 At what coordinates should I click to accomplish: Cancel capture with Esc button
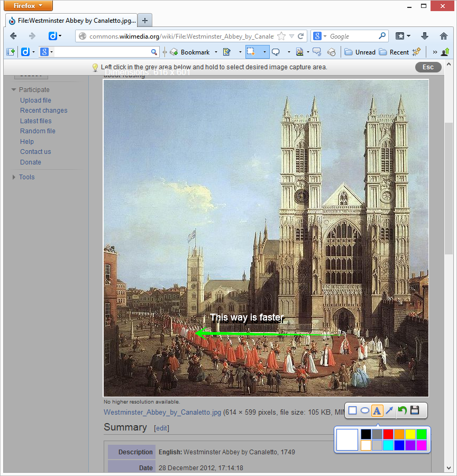428,67
